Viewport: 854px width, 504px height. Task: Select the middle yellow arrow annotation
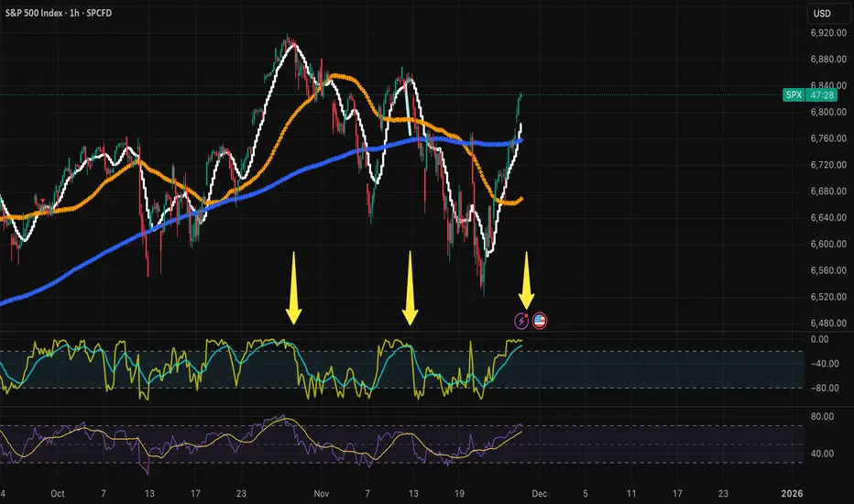click(411, 288)
